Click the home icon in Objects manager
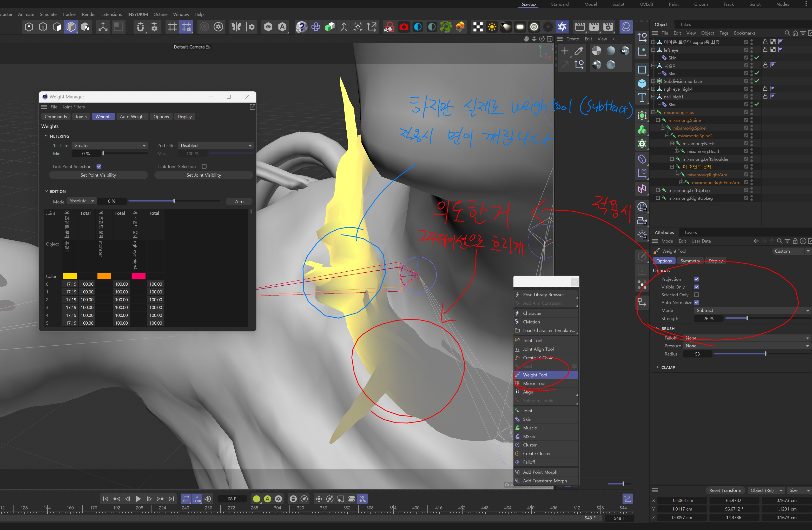Screen dimensions: 812x530 coord(795,33)
